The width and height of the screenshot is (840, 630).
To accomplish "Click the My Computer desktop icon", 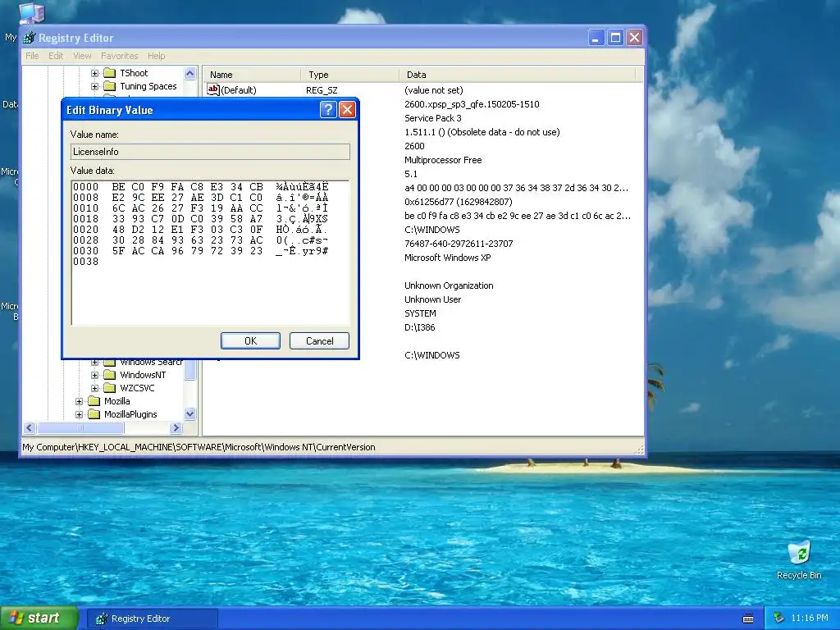I will [31, 11].
